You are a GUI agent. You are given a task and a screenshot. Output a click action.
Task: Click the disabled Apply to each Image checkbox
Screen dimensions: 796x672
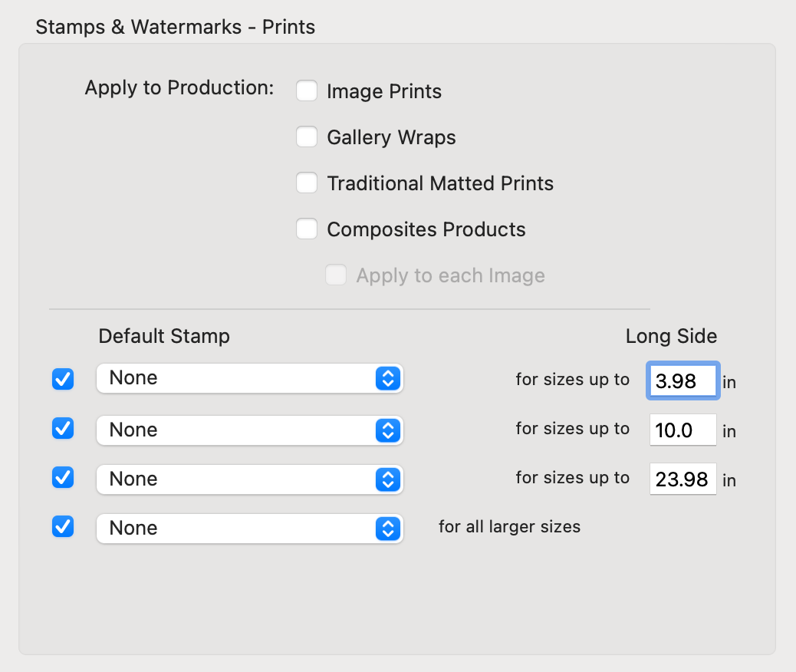coord(336,275)
